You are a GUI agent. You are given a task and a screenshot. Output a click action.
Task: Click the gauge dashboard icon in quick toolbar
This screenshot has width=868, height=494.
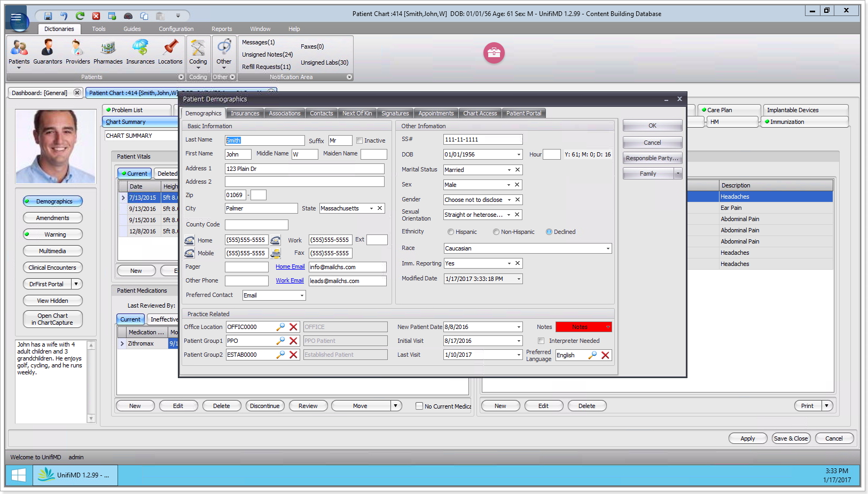[x=128, y=16]
